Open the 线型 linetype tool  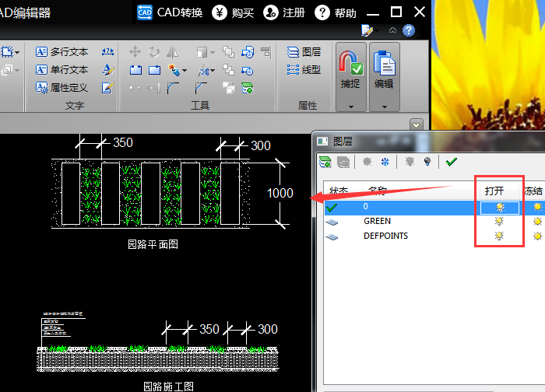click(304, 70)
